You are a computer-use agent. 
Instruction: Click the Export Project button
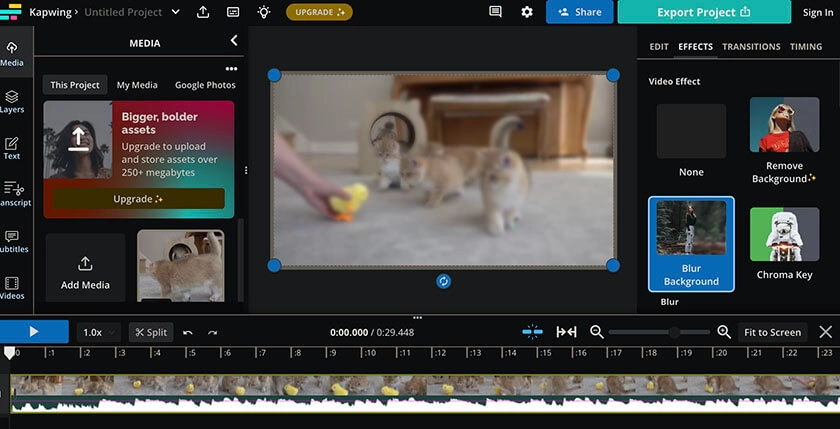click(x=703, y=12)
